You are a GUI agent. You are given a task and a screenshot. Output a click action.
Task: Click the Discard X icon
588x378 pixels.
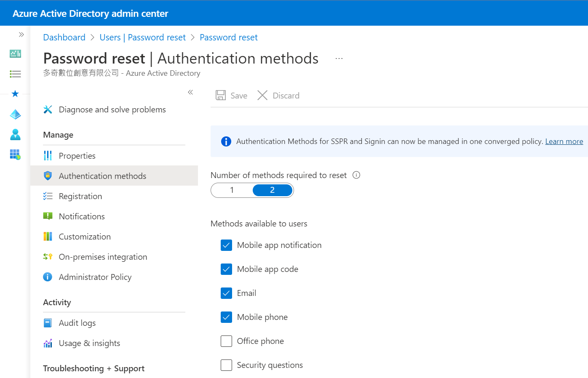(x=262, y=95)
